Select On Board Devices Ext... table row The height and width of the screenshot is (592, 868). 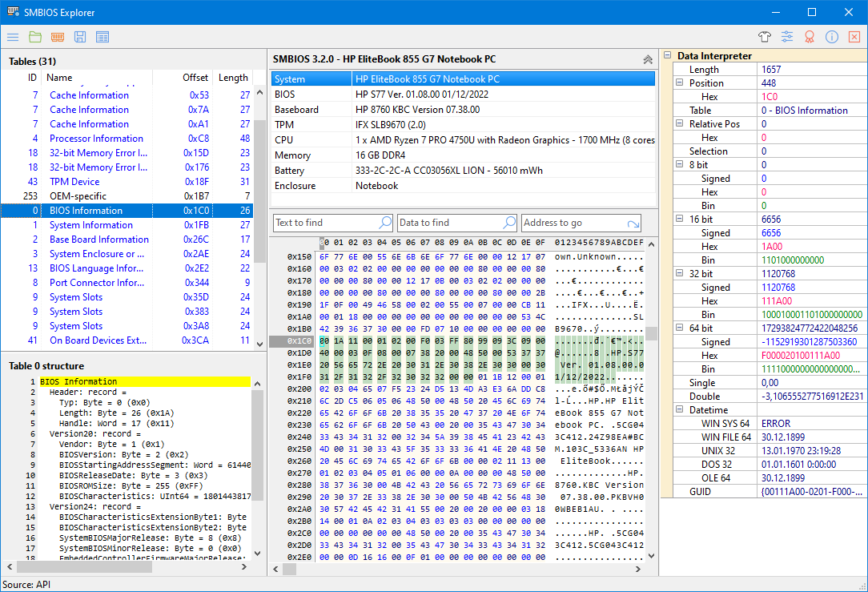tap(127, 340)
